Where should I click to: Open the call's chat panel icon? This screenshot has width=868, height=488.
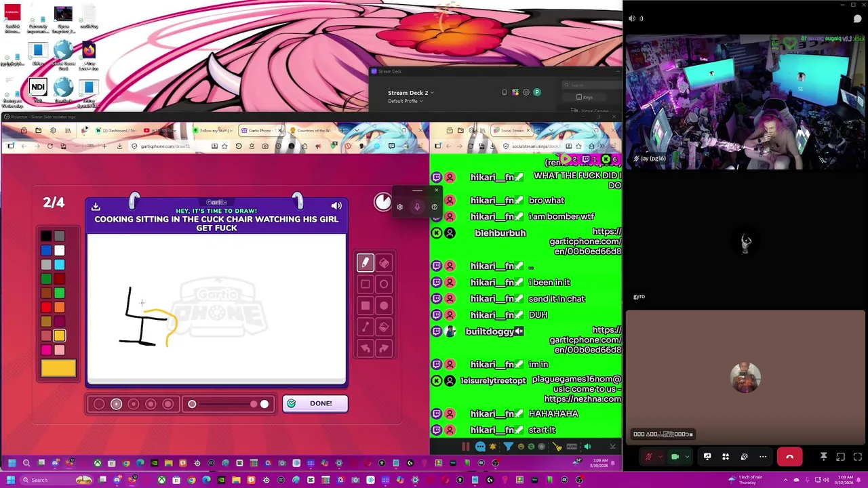857,18
